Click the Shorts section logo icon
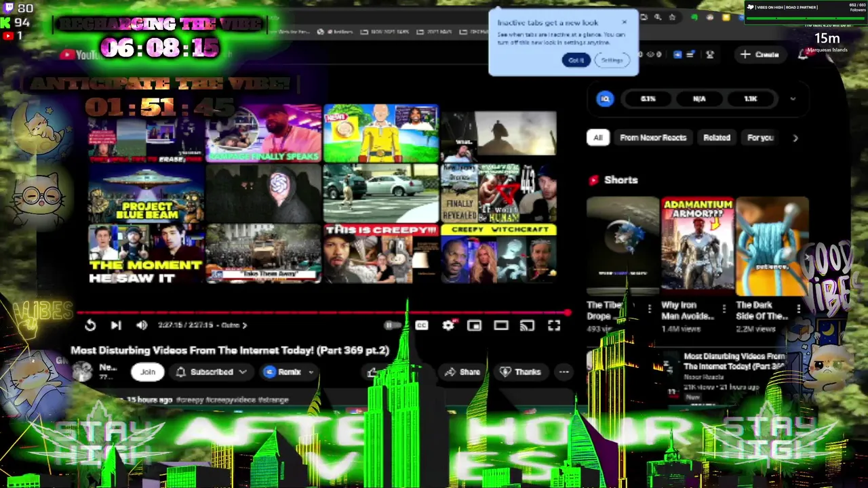868x488 pixels. pos(594,180)
